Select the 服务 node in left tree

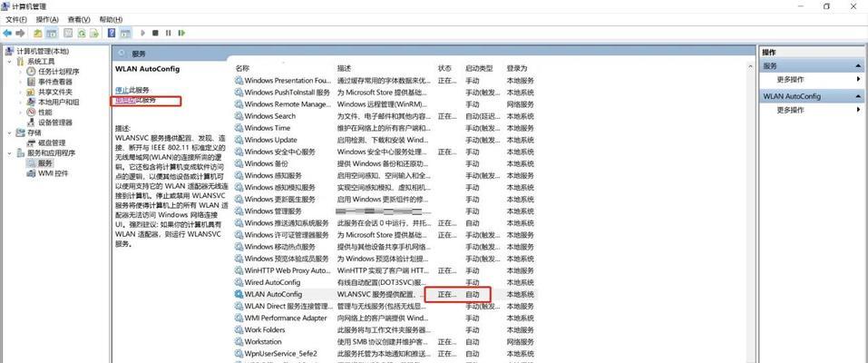pyautogui.click(x=45, y=163)
